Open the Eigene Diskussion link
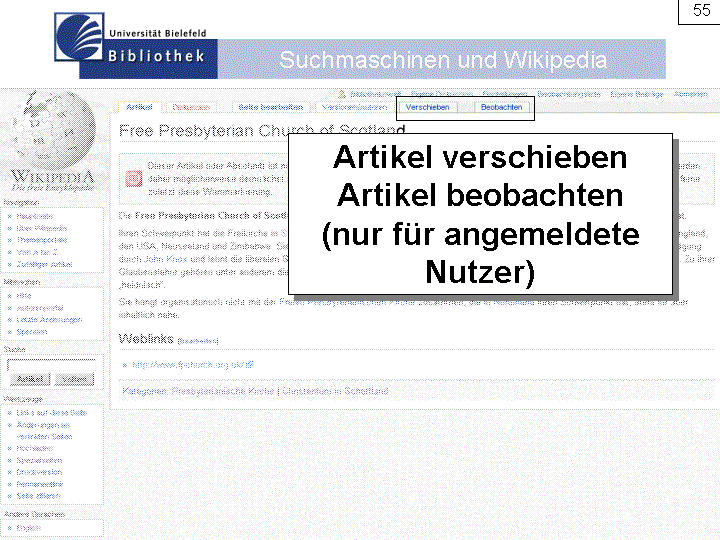Viewport: 720px width, 540px height. (x=442, y=94)
